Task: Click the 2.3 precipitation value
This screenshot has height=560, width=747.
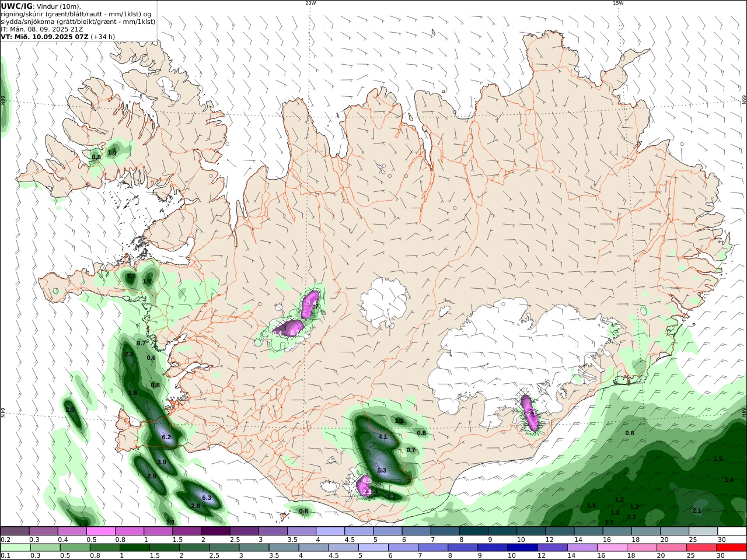Action: tap(129, 354)
